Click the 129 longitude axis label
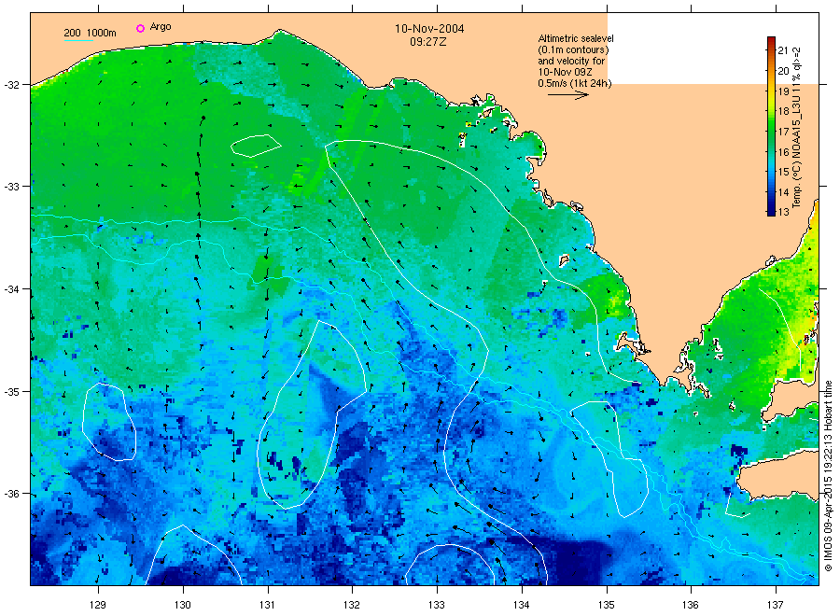The width and height of the screenshot is (840, 616). [x=98, y=605]
